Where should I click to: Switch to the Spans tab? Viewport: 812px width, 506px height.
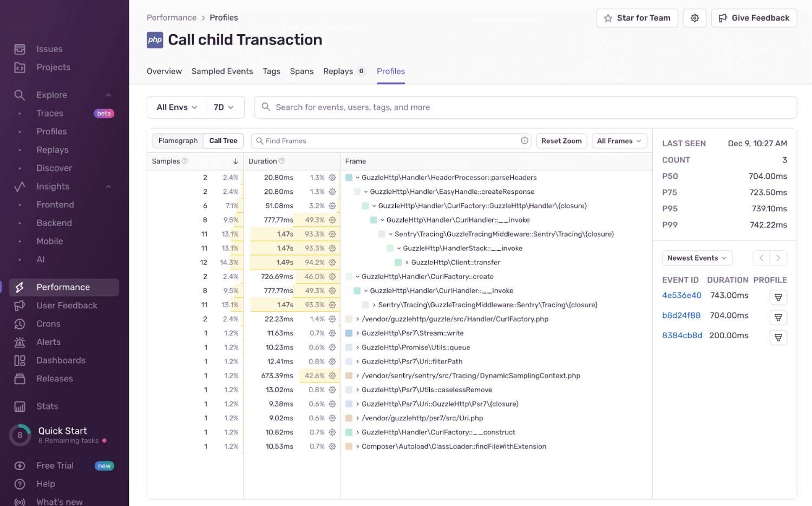302,71
